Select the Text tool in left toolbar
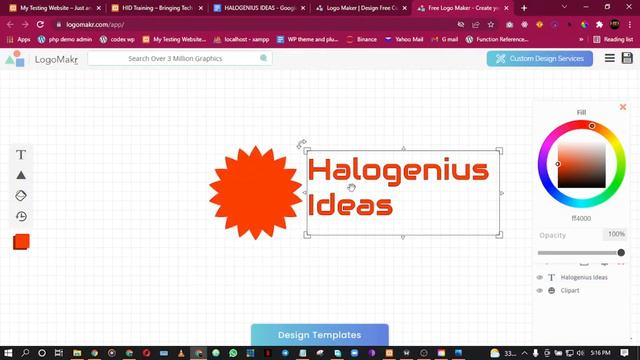 [x=21, y=155]
